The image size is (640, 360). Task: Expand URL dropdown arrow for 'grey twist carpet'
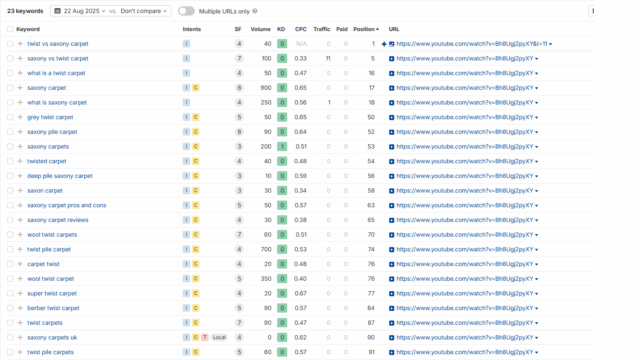pyautogui.click(x=536, y=118)
